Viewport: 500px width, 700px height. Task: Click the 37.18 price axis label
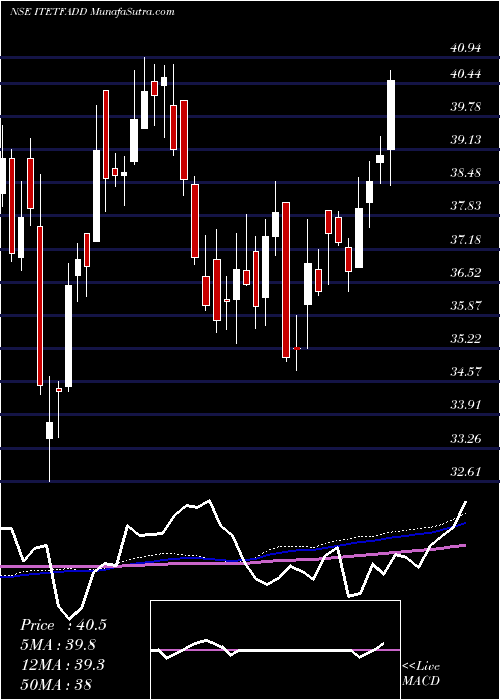pyautogui.click(x=466, y=239)
